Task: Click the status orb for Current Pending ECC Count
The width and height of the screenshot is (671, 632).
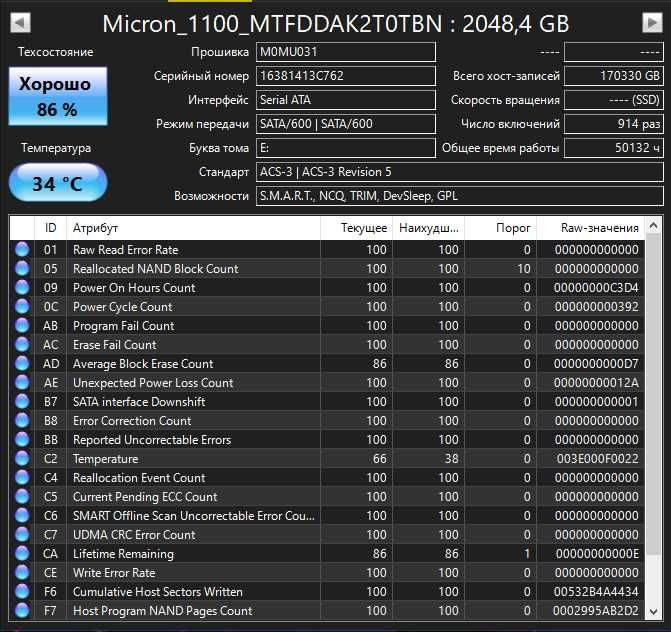Action: pyautogui.click(x=22, y=496)
